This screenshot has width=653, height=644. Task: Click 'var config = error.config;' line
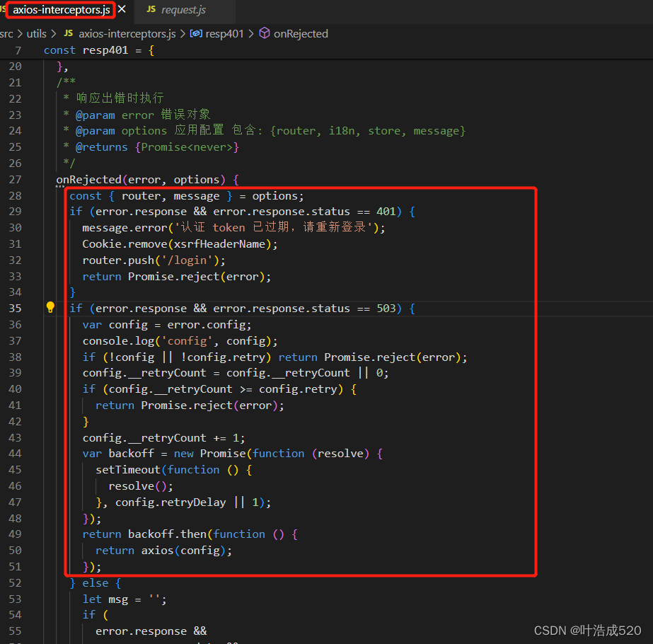point(167,325)
